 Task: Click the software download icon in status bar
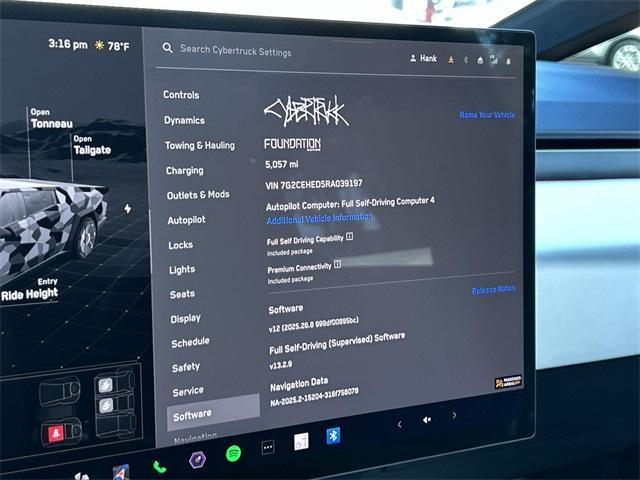(450, 59)
